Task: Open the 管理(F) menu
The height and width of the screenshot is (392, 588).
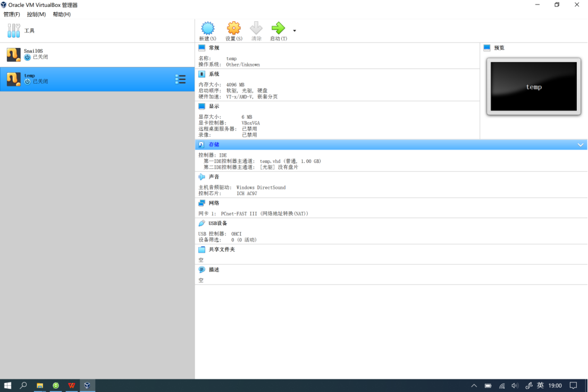Action: click(12, 14)
